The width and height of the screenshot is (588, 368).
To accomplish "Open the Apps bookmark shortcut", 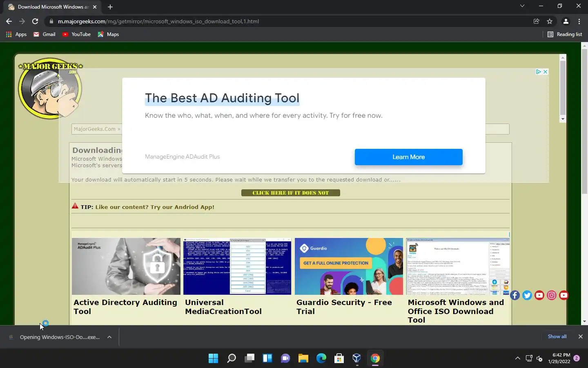I will [16, 34].
